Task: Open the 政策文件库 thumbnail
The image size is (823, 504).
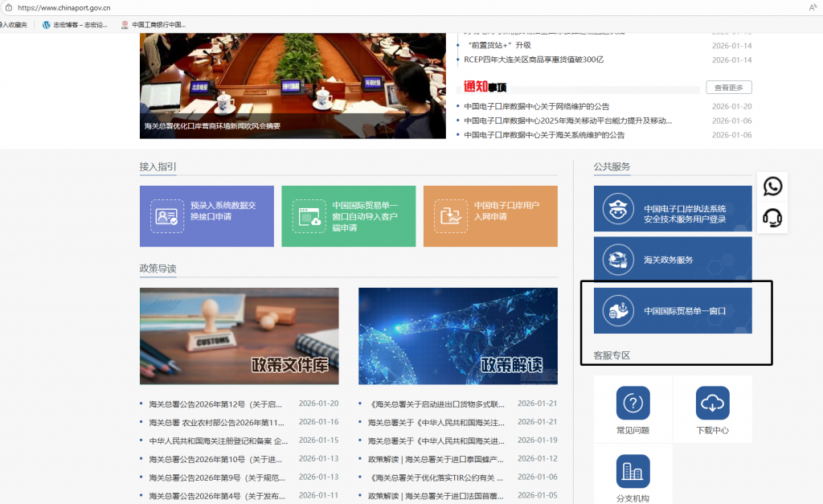Action: tap(239, 336)
